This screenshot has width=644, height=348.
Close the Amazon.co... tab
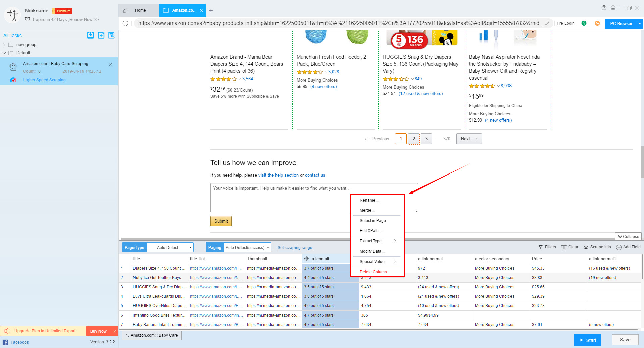(201, 10)
